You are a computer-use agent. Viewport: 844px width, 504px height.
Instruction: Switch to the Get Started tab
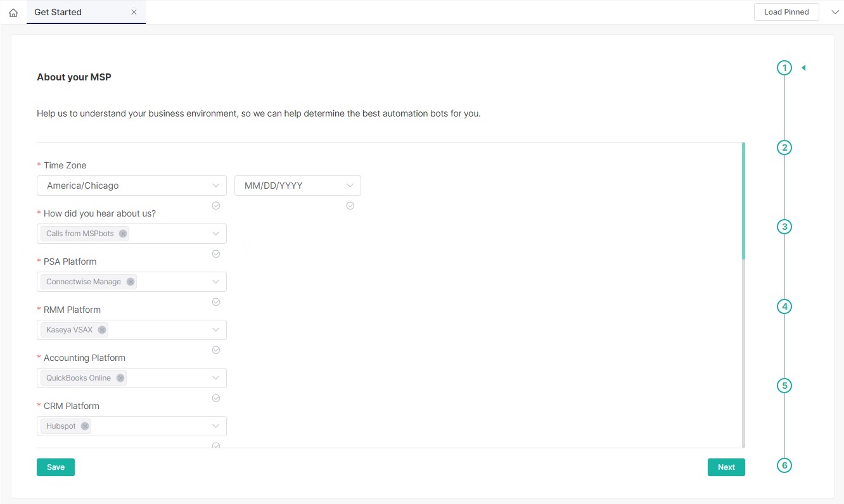pyautogui.click(x=58, y=12)
